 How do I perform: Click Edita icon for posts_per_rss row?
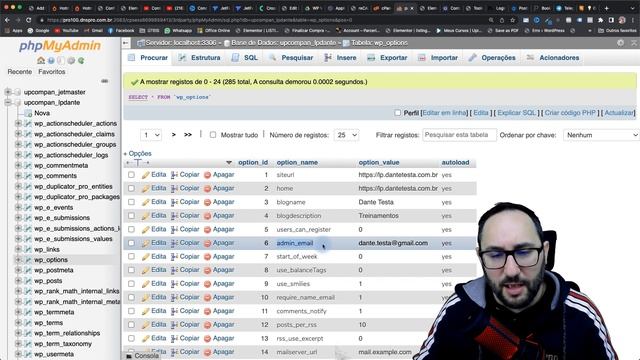pyautogui.click(x=146, y=325)
